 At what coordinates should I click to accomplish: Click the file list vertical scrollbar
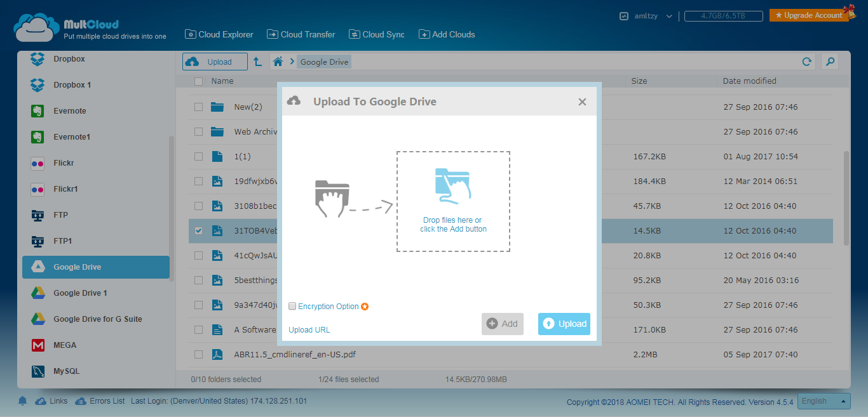click(846, 197)
